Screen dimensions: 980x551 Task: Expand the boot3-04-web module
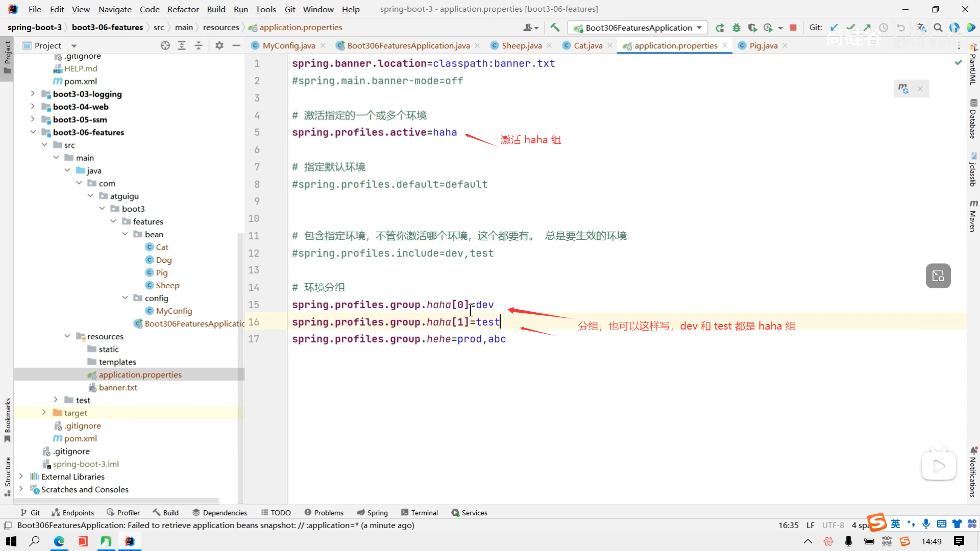[33, 107]
